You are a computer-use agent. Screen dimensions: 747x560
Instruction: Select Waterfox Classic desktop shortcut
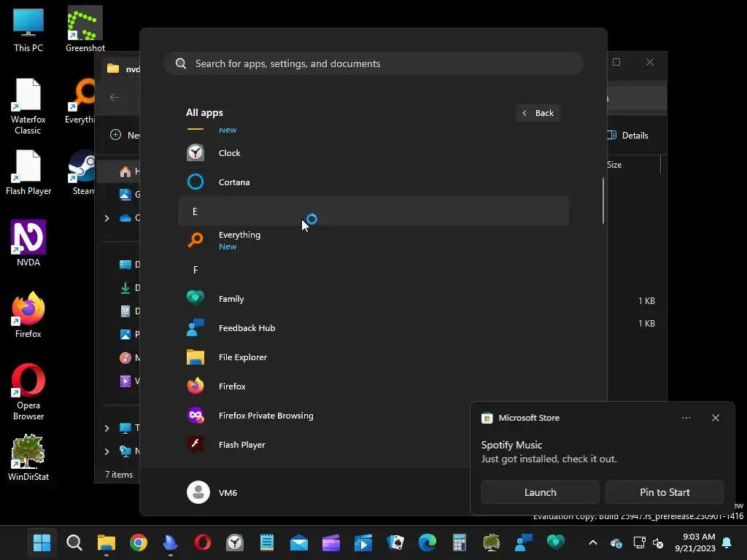coord(28,106)
